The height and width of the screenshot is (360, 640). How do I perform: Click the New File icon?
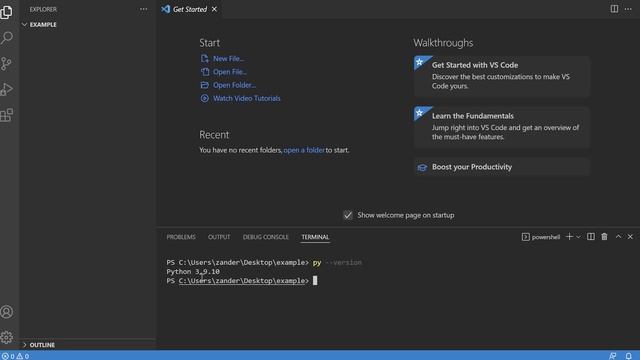[204, 58]
